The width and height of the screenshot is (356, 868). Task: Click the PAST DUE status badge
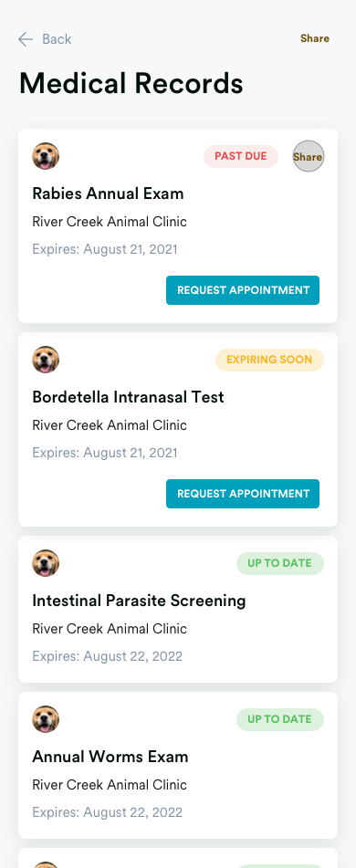[241, 156]
